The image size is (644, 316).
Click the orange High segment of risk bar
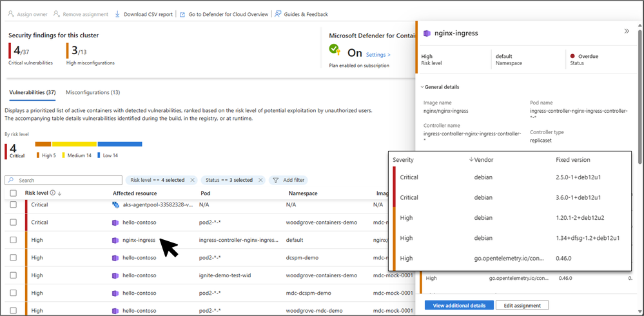tap(43, 144)
